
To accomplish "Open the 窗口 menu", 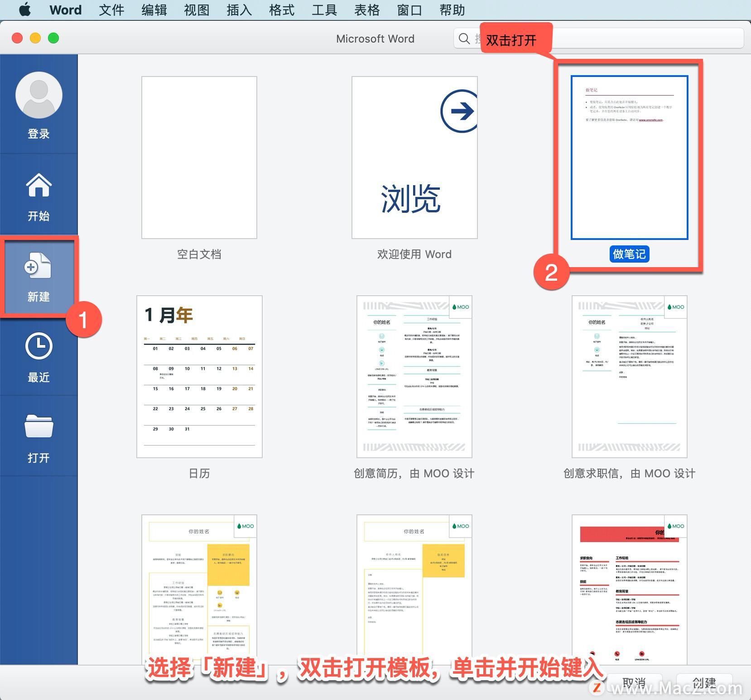I will tap(409, 10).
